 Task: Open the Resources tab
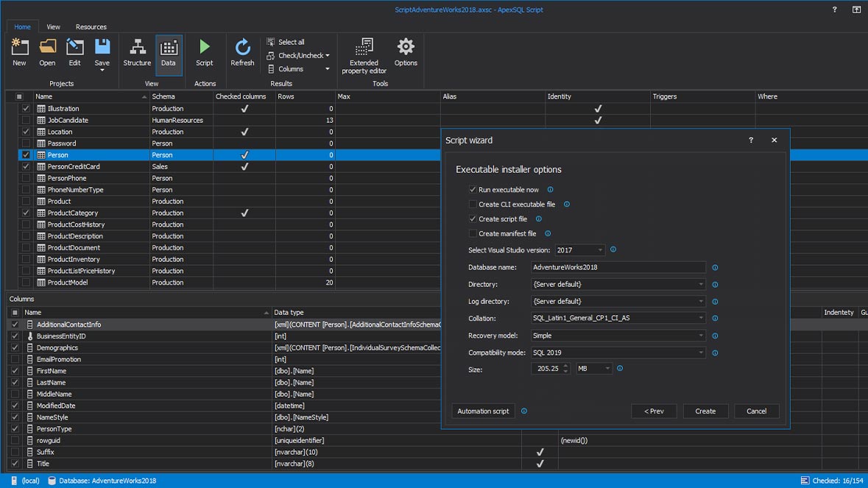point(91,26)
